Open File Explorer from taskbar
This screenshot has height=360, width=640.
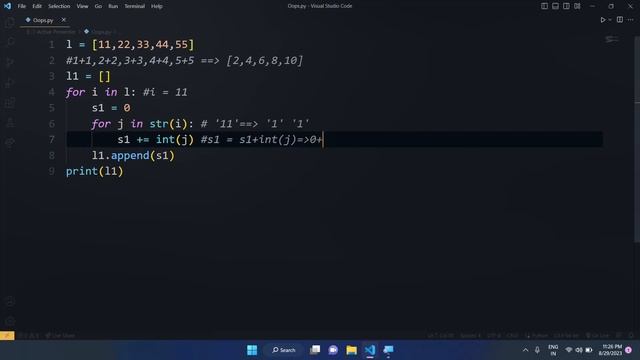[x=351, y=350]
